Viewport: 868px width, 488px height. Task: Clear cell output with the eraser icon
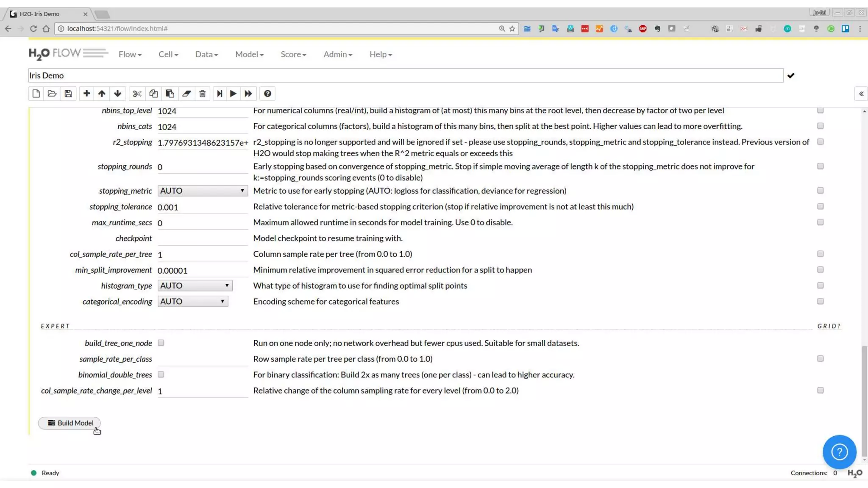[x=186, y=94]
